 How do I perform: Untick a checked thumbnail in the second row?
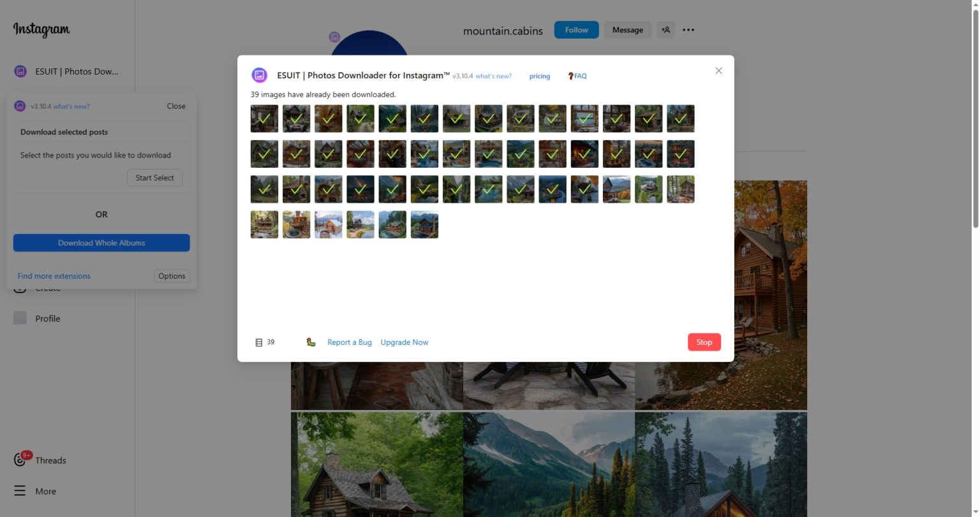tap(392, 153)
